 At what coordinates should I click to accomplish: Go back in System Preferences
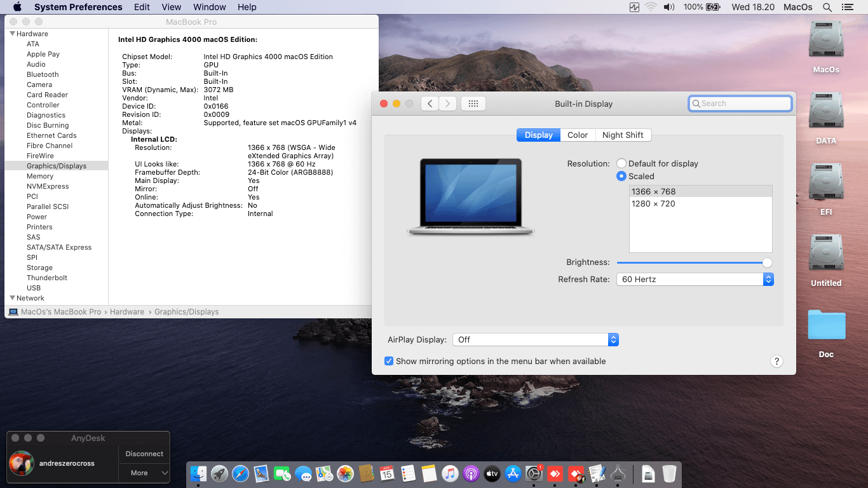tap(430, 104)
